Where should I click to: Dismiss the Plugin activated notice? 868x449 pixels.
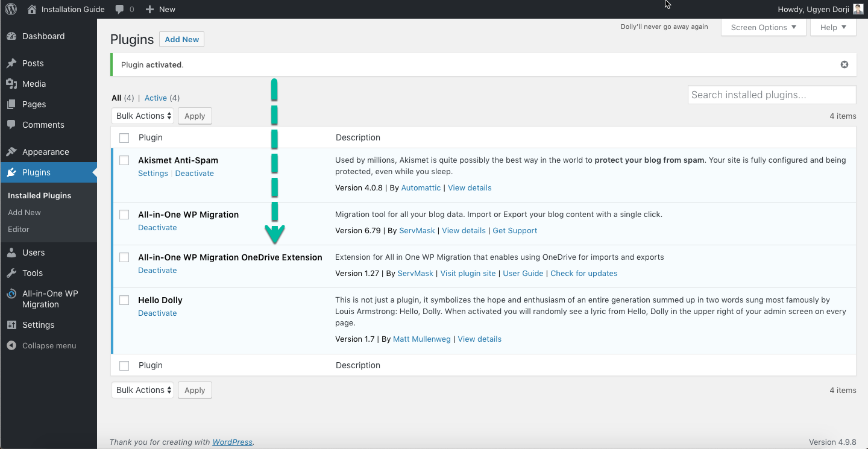(844, 64)
